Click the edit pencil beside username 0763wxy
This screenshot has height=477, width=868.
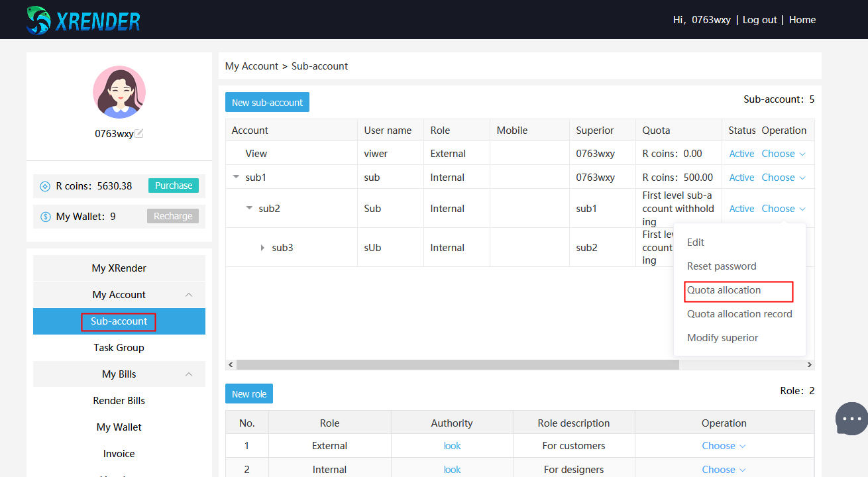139,133
